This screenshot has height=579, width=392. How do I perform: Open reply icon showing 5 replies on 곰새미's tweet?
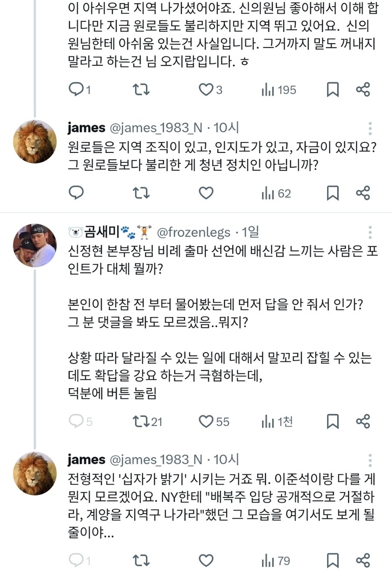tap(78, 422)
